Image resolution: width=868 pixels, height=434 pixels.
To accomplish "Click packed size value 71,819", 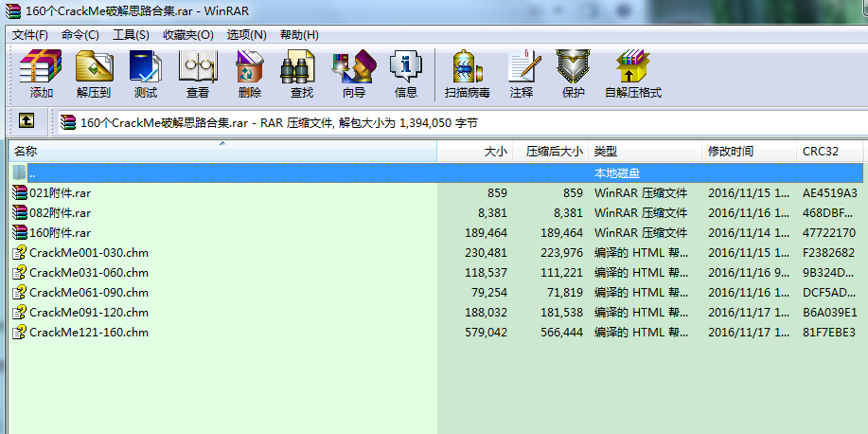I will (564, 293).
